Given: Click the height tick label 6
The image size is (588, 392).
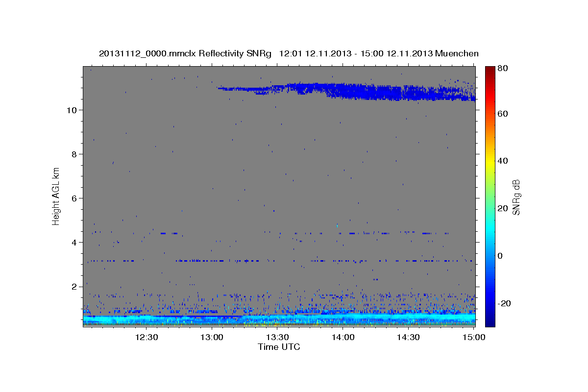Looking at the screenshot, I should click(x=74, y=198).
